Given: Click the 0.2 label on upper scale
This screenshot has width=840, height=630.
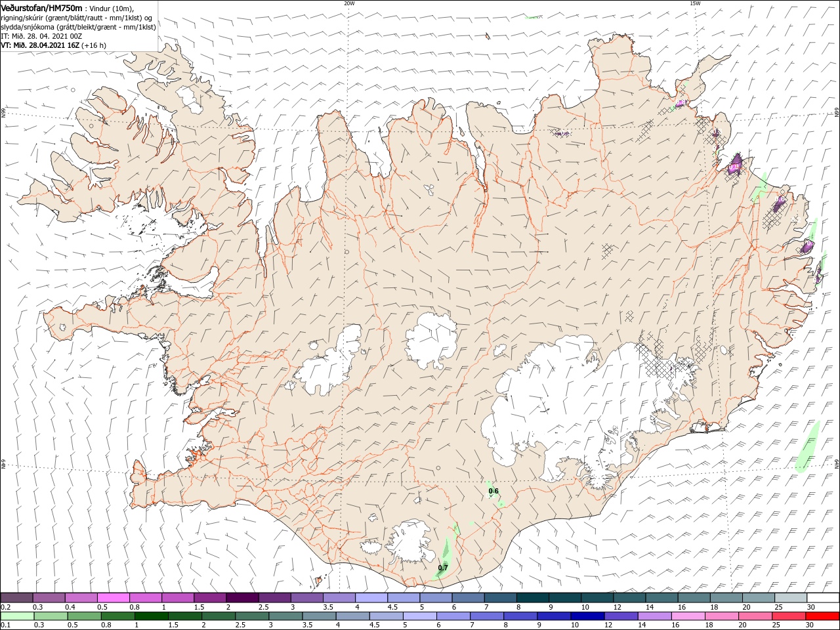Looking at the screenshot, I should pyautogui.click(x=6, y=607).
